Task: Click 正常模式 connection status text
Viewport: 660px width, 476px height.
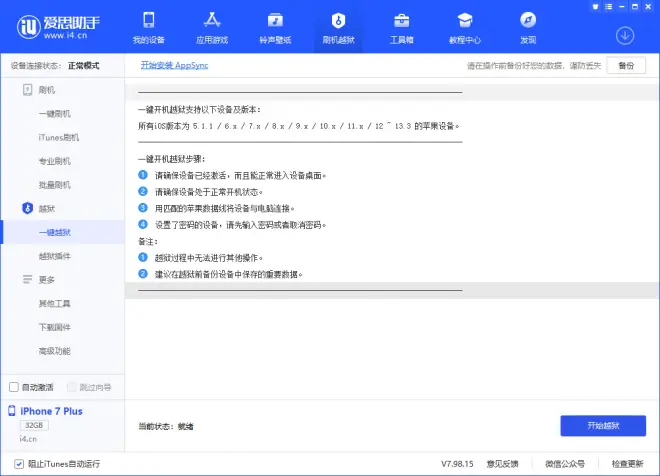Action: [84, 66]
